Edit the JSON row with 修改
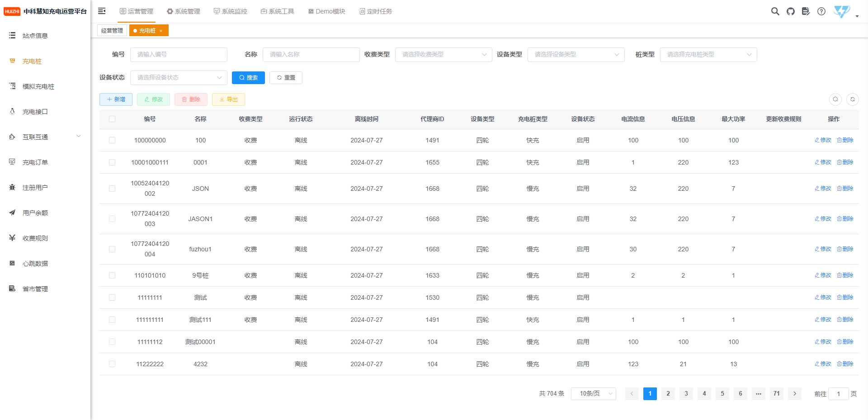The height and width of the screenshot is (420, 868). [823, 189]
